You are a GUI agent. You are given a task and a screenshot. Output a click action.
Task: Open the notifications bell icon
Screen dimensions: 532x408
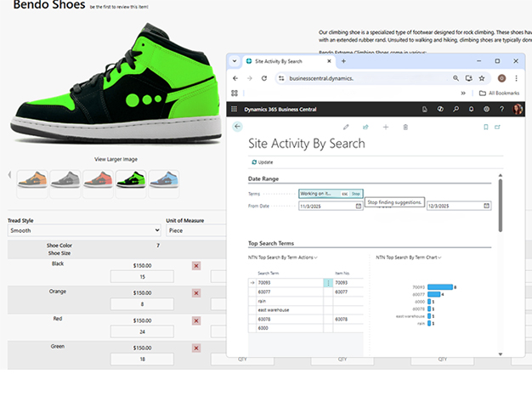(x=471, y=109)
